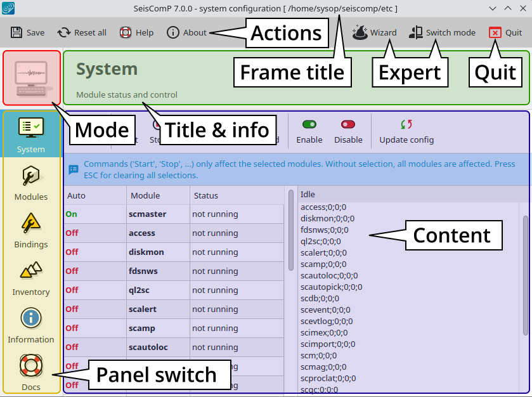532x397 pixels.
Task: Click the Quit button
Action: click(x=505, y=32)
